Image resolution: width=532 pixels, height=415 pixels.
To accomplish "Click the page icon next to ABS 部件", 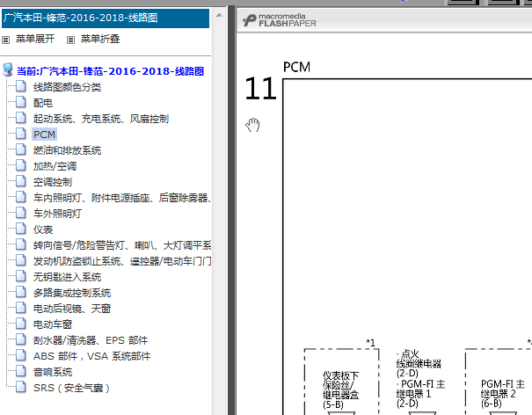I will pos(21,355).
